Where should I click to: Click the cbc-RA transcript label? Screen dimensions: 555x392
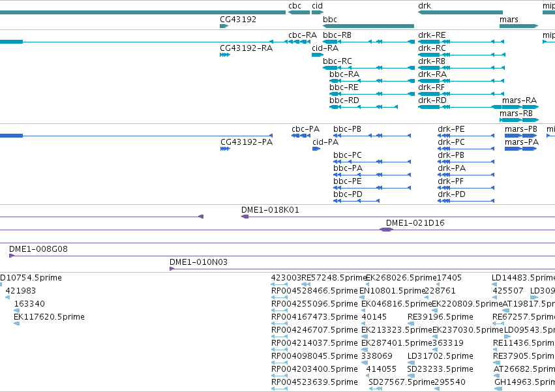(303, 35)
